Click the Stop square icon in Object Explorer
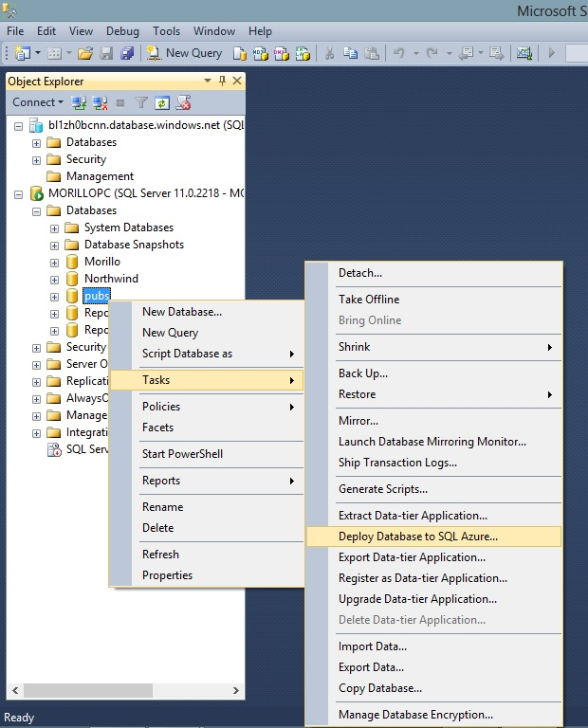This screenshot has width=588, height=728. point(120,103)
